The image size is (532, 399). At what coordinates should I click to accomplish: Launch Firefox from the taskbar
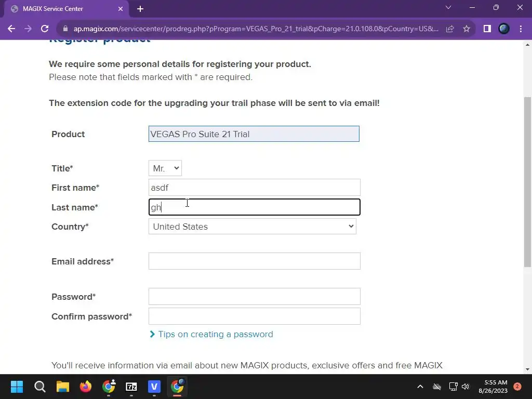pyautogui.click(x=86, y=387)
